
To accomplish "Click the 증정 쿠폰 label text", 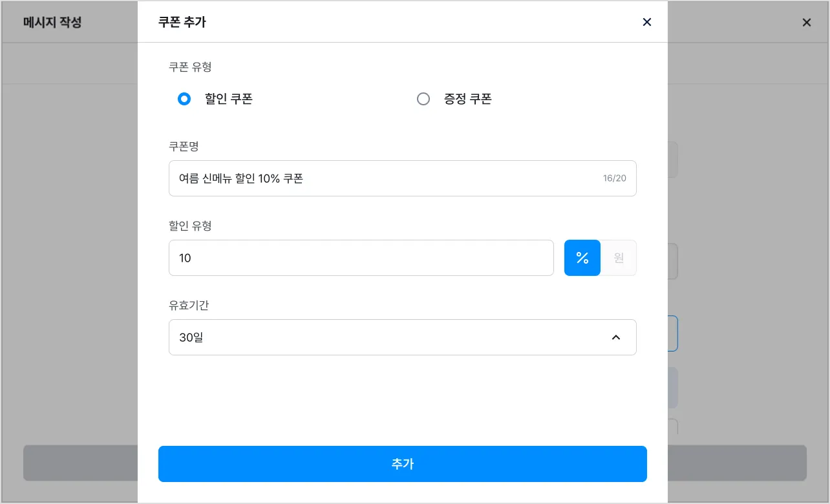I will coord(468,99).
